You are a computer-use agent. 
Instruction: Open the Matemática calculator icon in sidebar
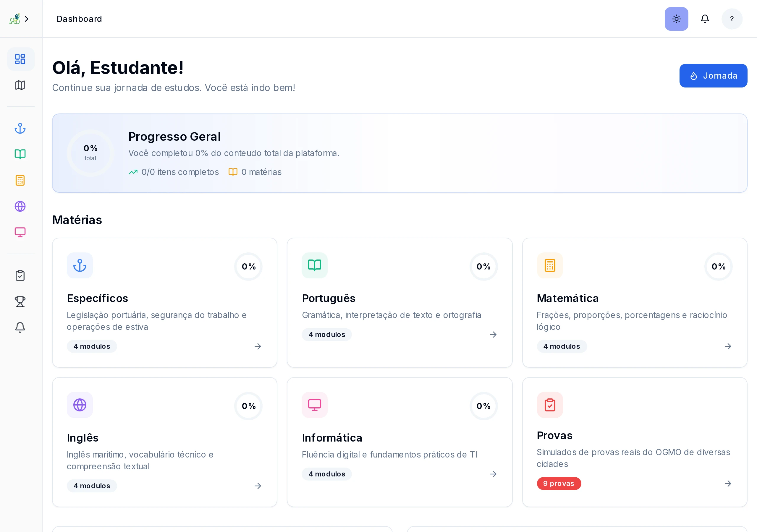tap(20, 180)
